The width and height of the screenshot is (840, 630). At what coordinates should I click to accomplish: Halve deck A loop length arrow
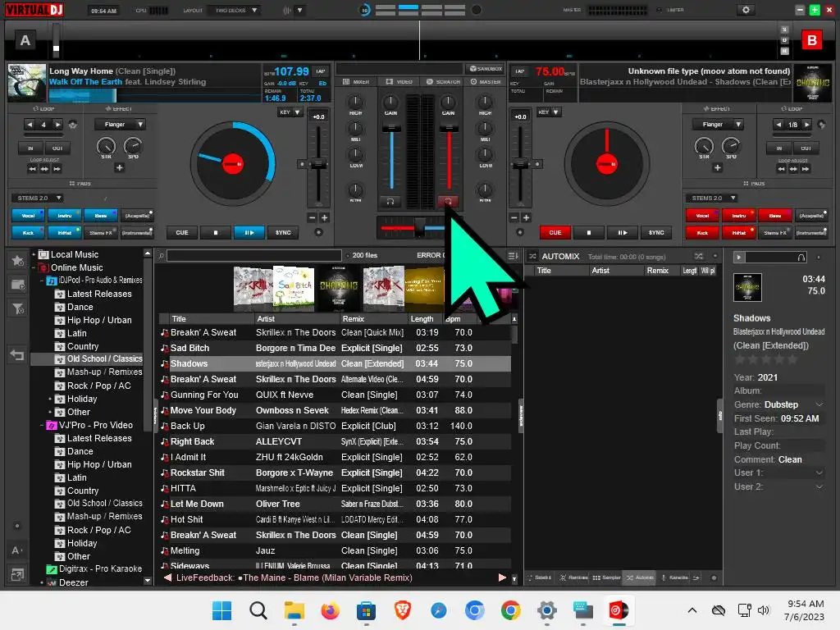tap(30, 125)
